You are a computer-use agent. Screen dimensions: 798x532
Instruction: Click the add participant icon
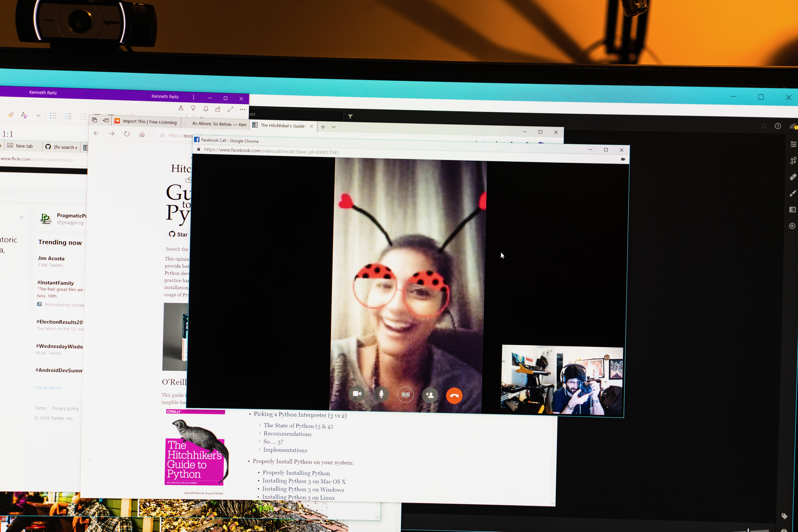[x=430, y=395]
